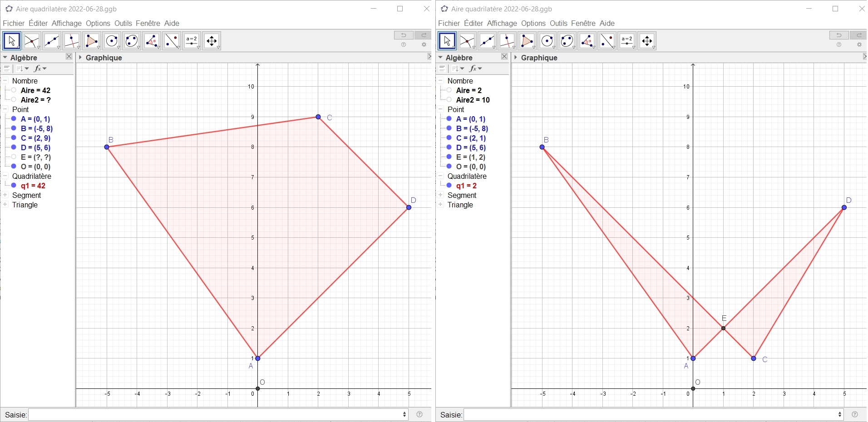Open the settings gear in right window toolbar
This screenshot has height=422, width=868.
click(x=859, y=45)
